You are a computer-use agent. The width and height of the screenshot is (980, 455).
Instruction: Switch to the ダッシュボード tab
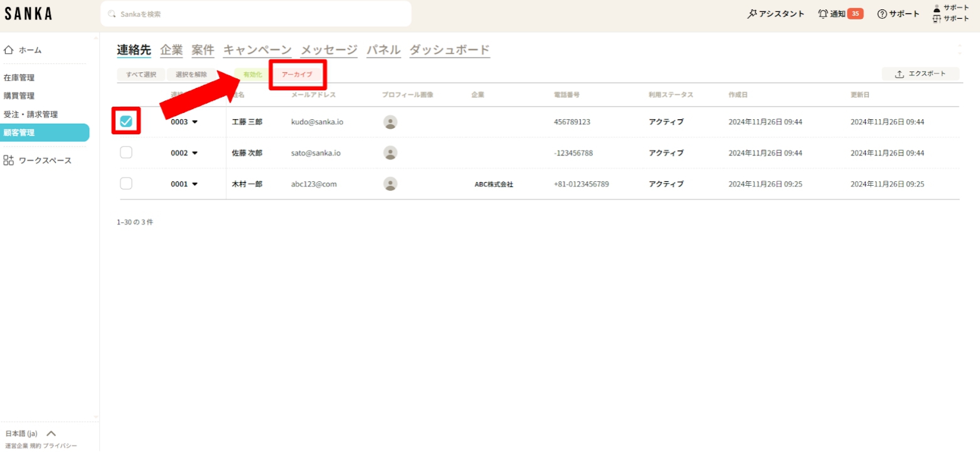point(449,50)
